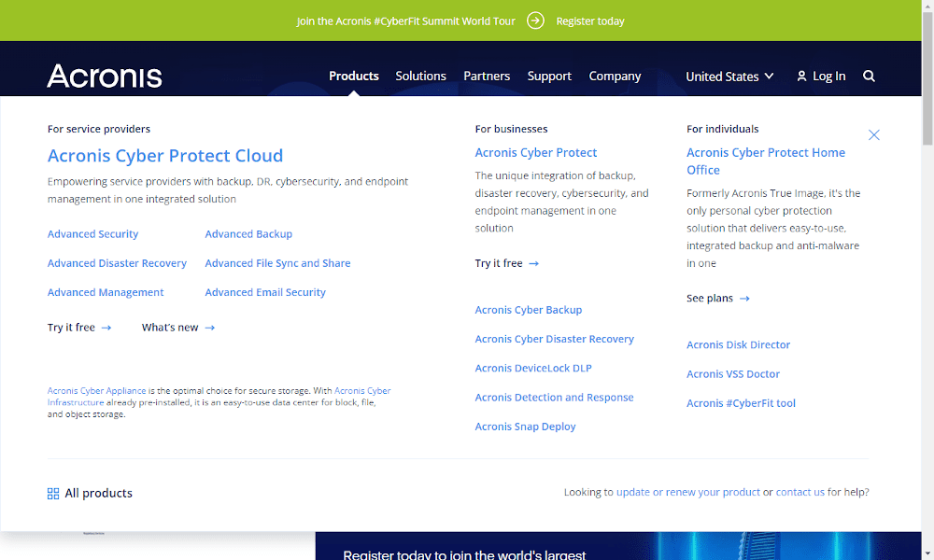
Task: Click the user icon beside Log In
Action: 801,77
